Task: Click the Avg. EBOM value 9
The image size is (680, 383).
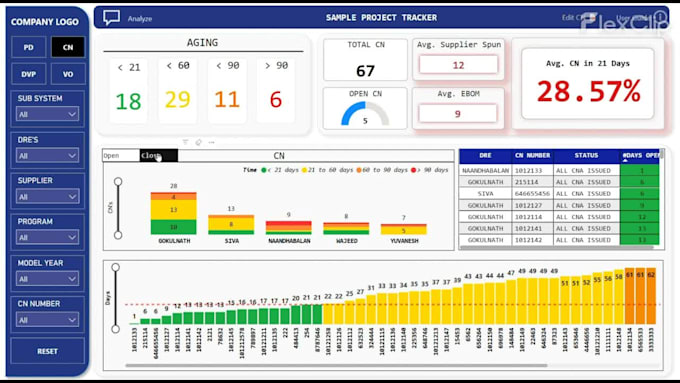Action: pyautogui.click(x=458, y=114)
